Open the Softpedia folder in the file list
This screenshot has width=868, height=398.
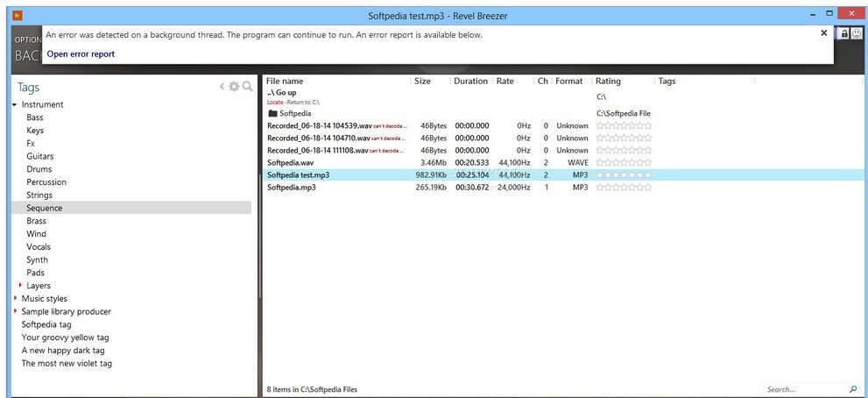(x=294, y=113)
